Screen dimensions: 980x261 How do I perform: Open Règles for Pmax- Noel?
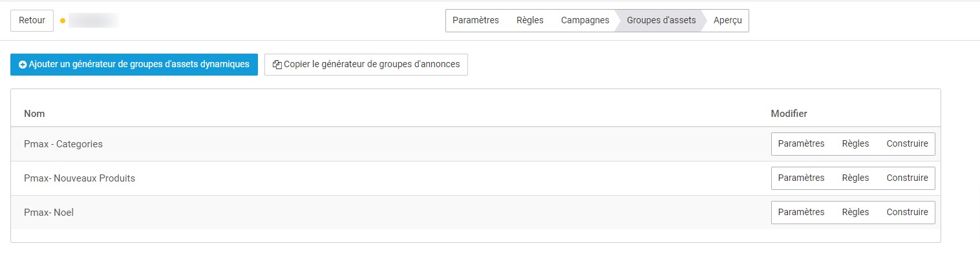click(x=855, y=212)
